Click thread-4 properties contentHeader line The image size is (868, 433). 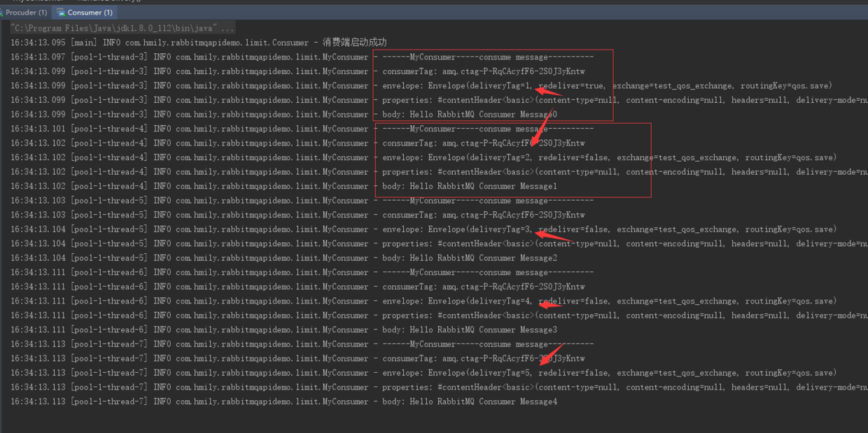tap(439, 172)
